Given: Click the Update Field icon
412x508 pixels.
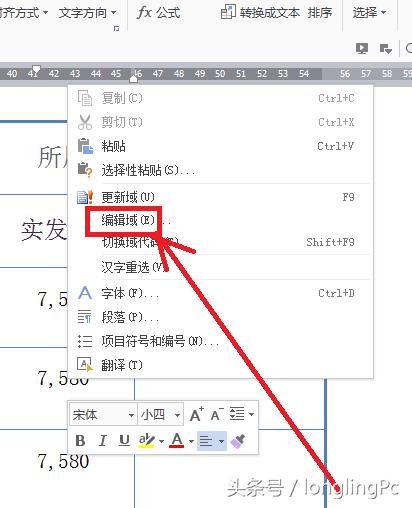Looking at the screenshot, I should click(x=85, y=197).
